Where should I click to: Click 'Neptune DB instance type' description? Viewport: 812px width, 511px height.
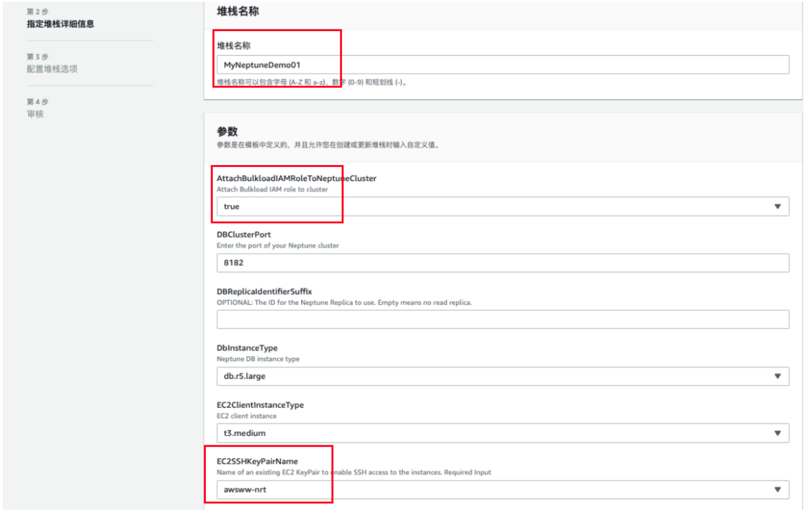pos(258,359)
